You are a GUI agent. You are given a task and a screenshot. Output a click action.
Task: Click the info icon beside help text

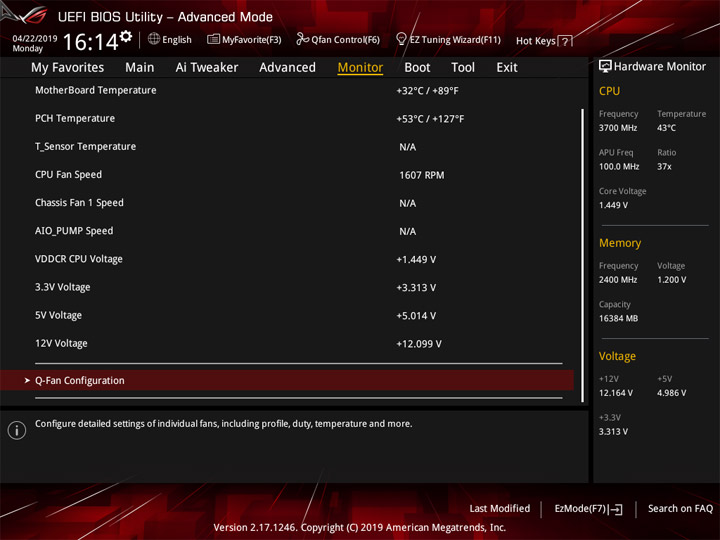pos(17,430)
